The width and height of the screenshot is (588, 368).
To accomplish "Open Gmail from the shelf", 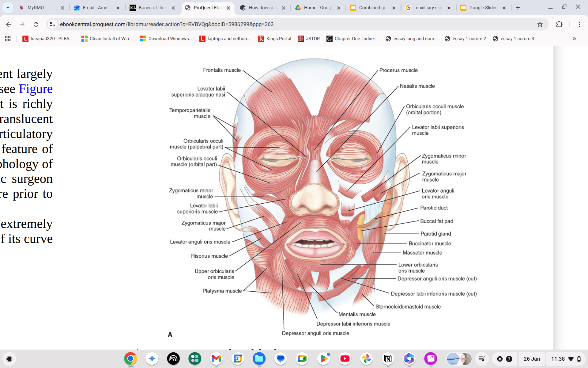I will coord(216,359).
